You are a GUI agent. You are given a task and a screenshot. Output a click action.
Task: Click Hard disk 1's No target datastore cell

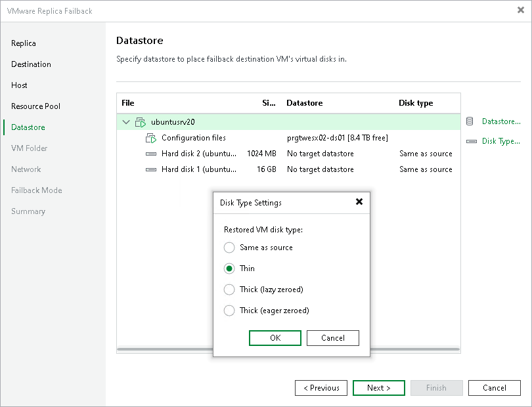click(321, 169)
